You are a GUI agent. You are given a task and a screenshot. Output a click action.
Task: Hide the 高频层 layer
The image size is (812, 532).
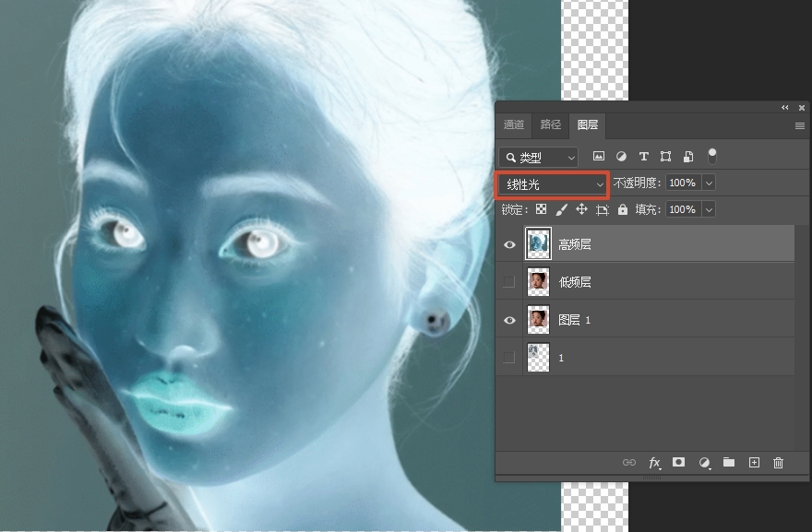(x=509, y=244)
